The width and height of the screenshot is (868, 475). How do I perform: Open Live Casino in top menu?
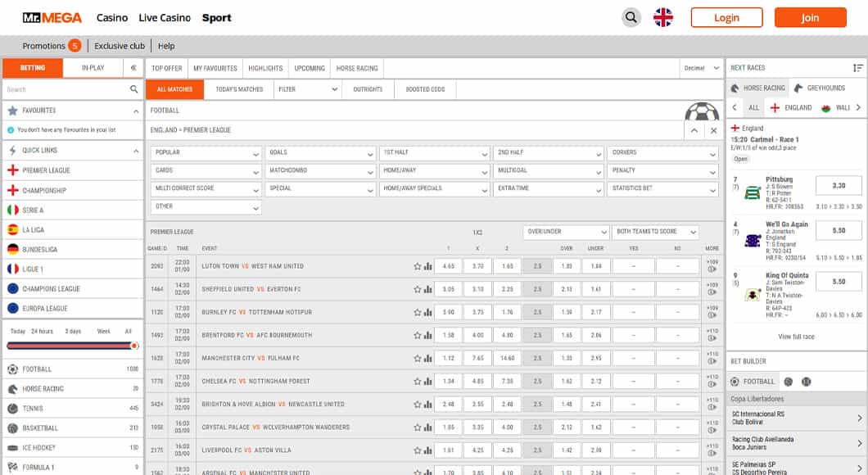(x=165, y=18)
